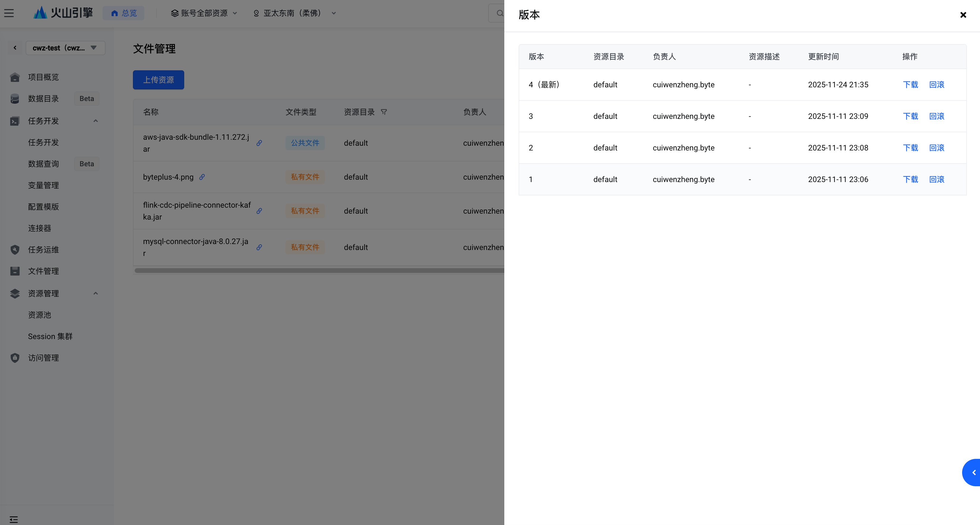Click the filter icon on 资源目录 column
The height and width of the screenshot is (525, 980).
pyautogui.click(x=384, y=112)
